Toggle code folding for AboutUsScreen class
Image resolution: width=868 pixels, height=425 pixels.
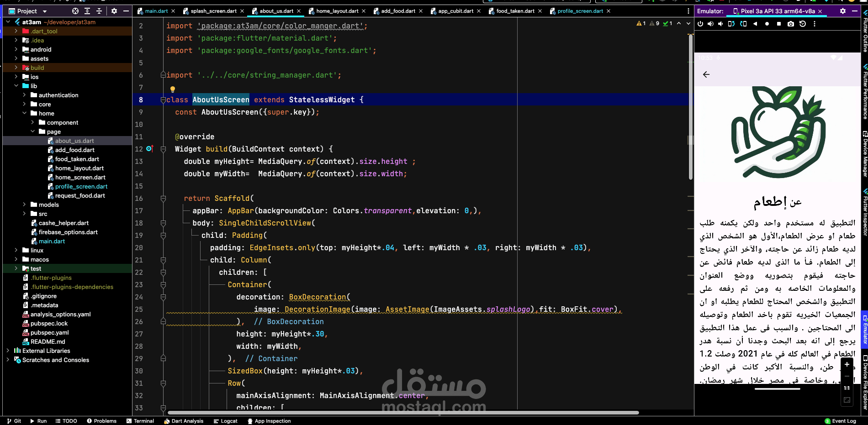[x=163, y=100]
